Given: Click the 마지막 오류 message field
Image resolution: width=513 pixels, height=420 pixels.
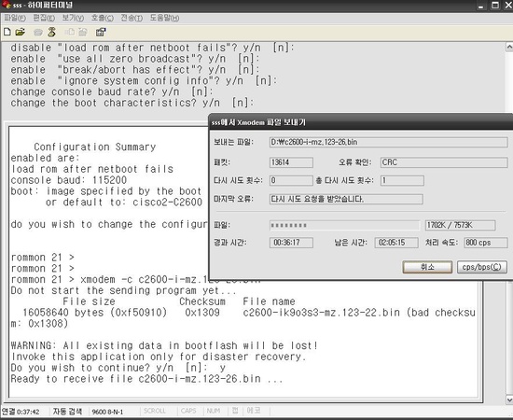Looking at the screenshot, I should 346,199.
